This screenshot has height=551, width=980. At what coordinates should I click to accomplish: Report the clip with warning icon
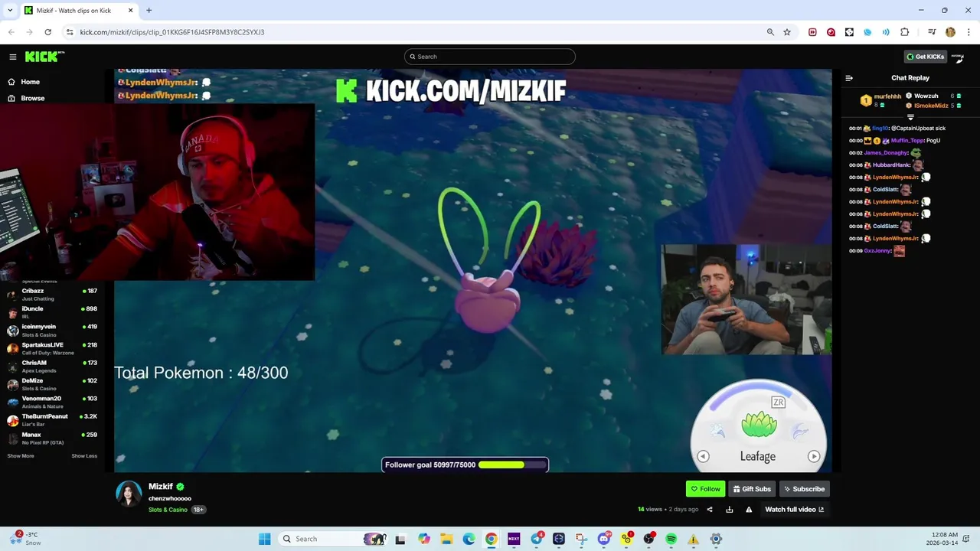(749, 510)
